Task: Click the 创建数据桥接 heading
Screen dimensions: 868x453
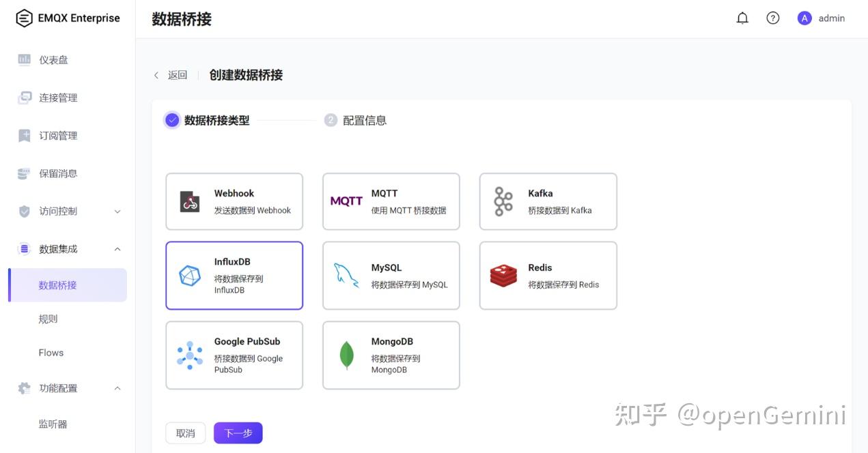Action: tap(246, 75)
